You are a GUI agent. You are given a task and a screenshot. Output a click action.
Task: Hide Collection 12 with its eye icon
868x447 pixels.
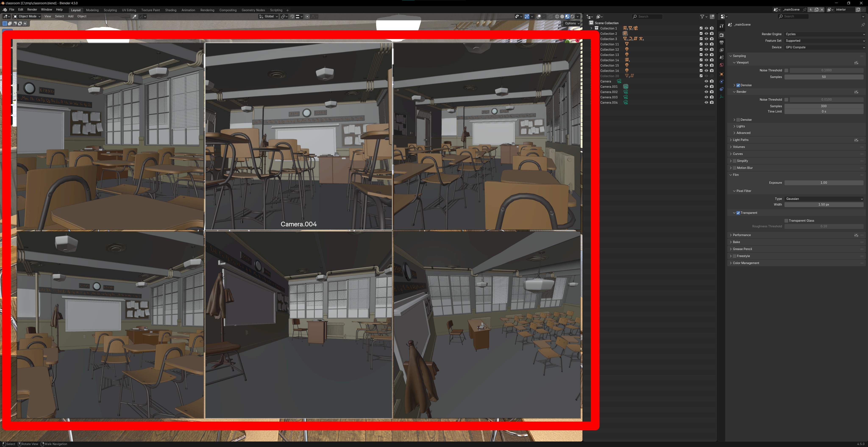coord(706,50)
